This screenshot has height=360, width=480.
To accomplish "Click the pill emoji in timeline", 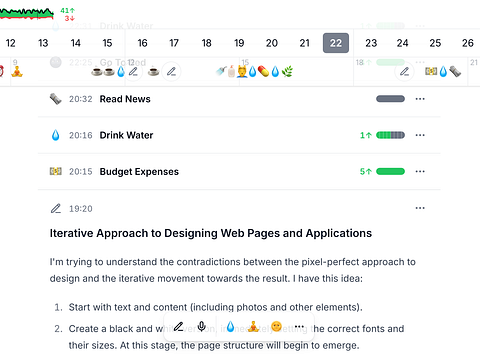I will click(x=263, y=71).
